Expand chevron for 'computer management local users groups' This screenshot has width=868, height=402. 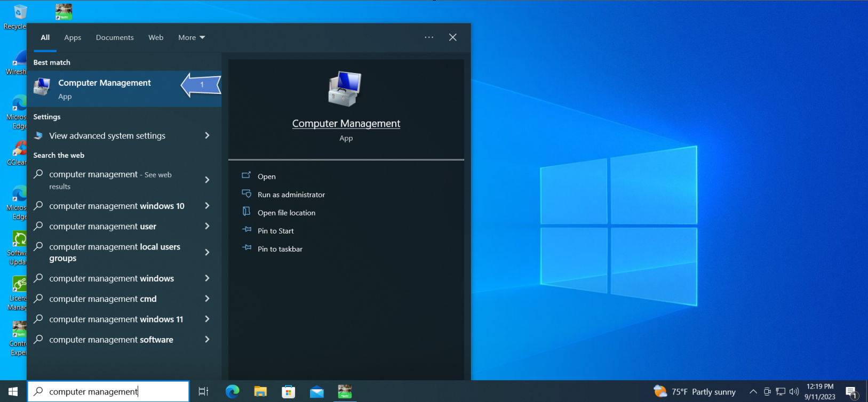[208, 252]
